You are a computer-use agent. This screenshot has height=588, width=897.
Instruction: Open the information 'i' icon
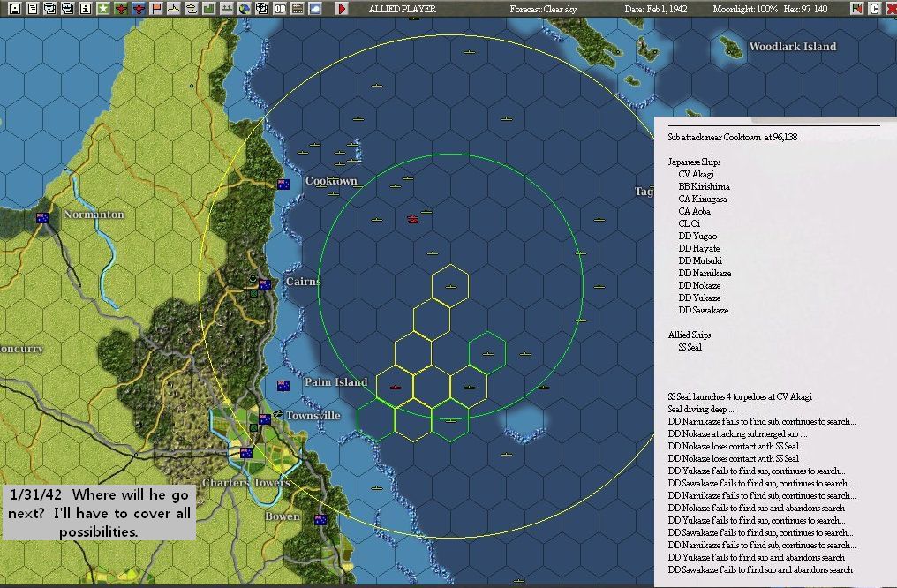[86, 9]
